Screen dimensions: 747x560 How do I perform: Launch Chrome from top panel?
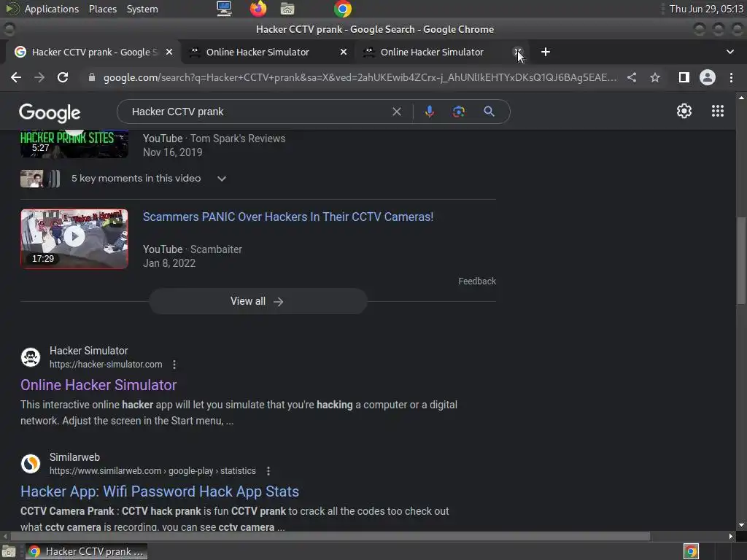click(343, 9)
